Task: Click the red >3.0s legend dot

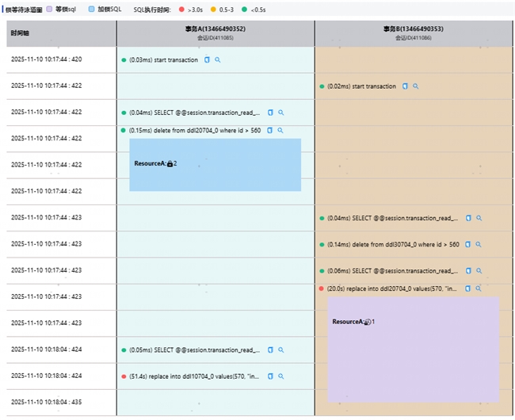Action: (181, 10)
